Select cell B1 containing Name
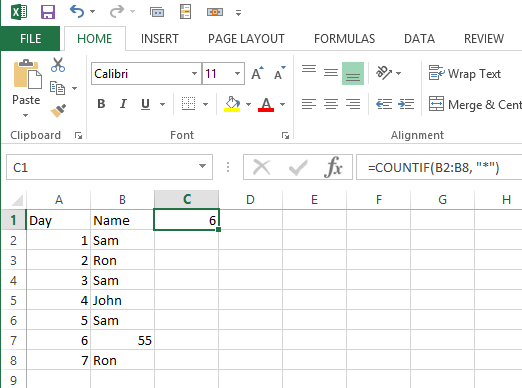This screenshot has height=388, width=522. pyautogui.click(x=122, y=220)
